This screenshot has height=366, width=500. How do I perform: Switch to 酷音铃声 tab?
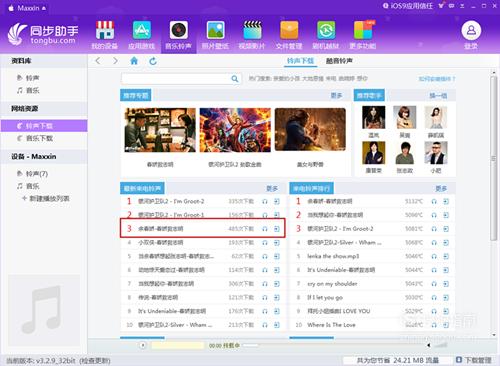click(339, 61)
